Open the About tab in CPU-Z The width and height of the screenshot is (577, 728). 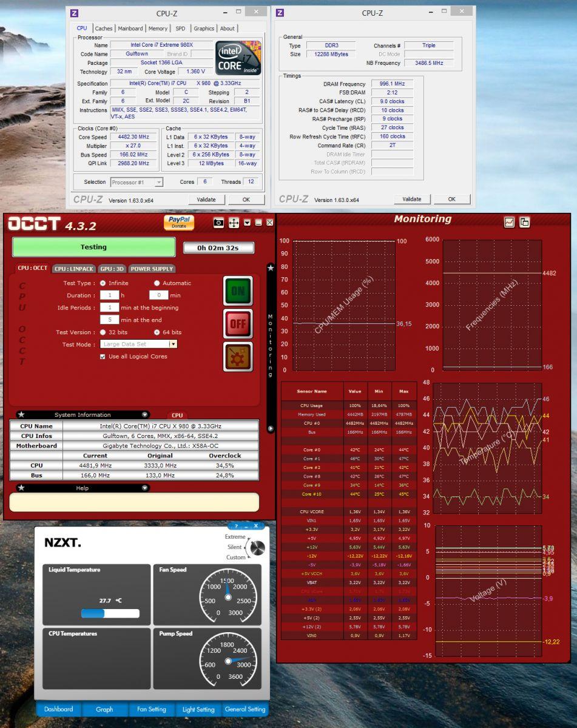point(228,29)
